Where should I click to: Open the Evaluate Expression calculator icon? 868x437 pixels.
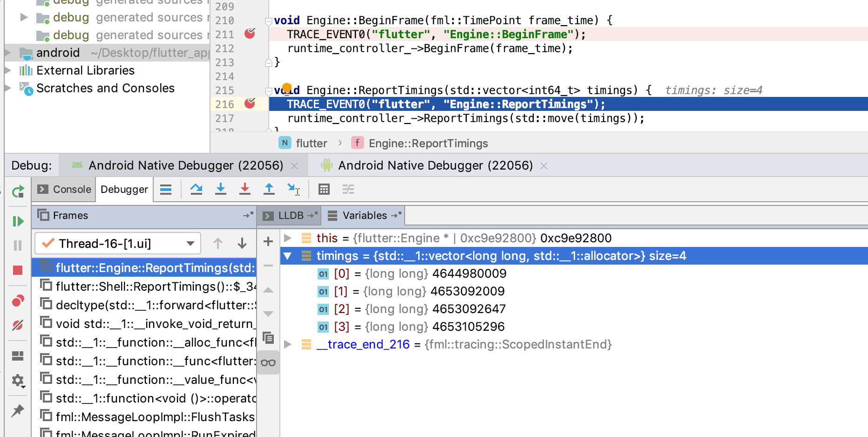pos(324,189)
